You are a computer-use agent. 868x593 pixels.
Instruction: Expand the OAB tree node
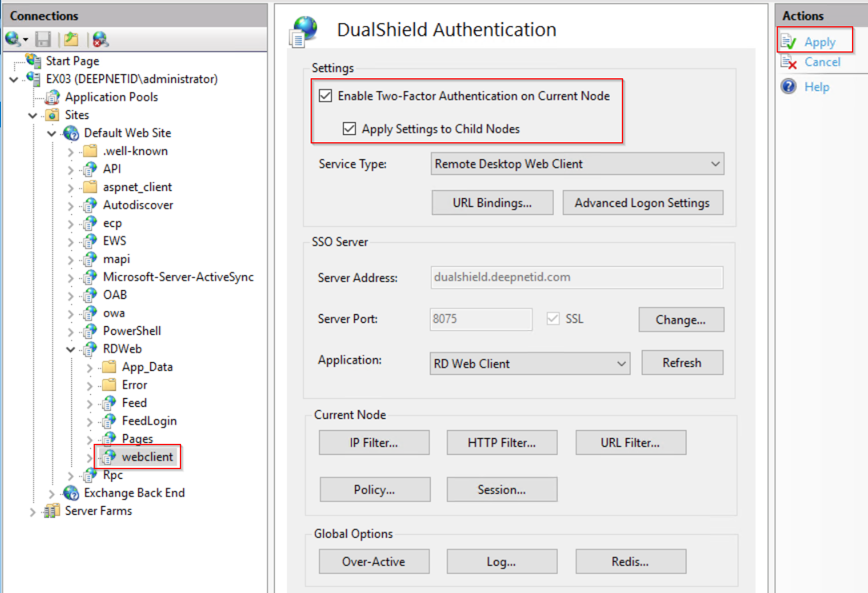tap(70, 295)
